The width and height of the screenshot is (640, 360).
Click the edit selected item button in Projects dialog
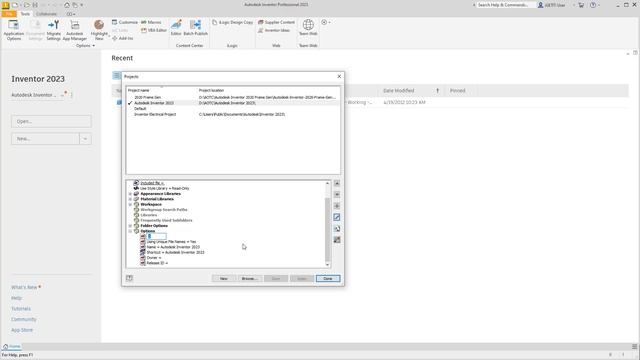(337, 217)
